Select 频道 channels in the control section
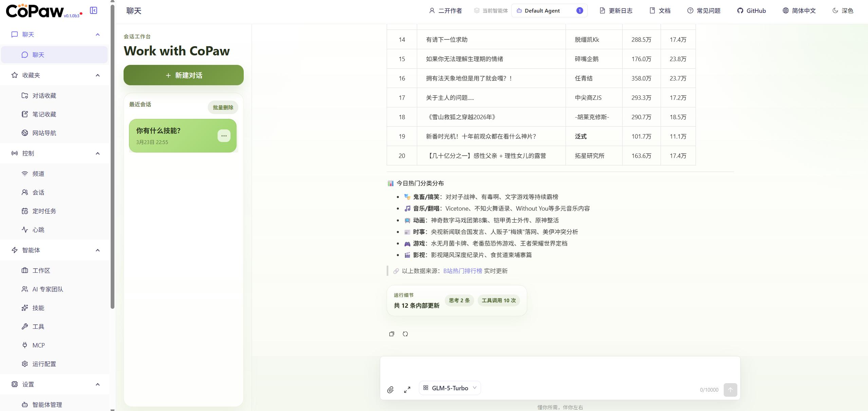 [38, 174]
